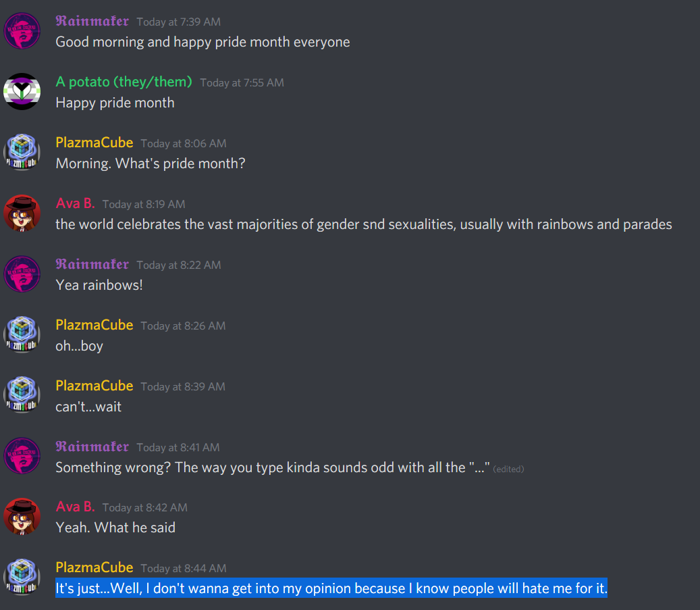Open Rainmaker's avatar next to 'Yea rainbows!'
This screenshot has width=700, height=610.
pyautogui.click(x=22, y=274)
